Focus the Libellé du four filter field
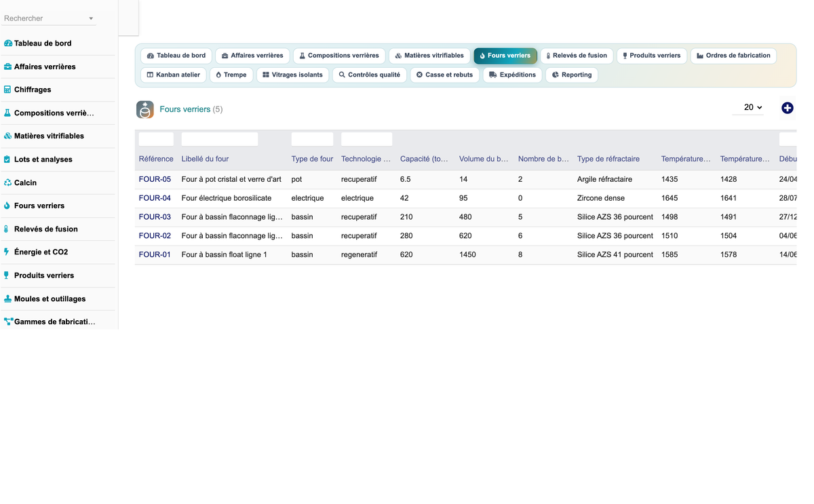Screen dimensions: 814x504 220,139
